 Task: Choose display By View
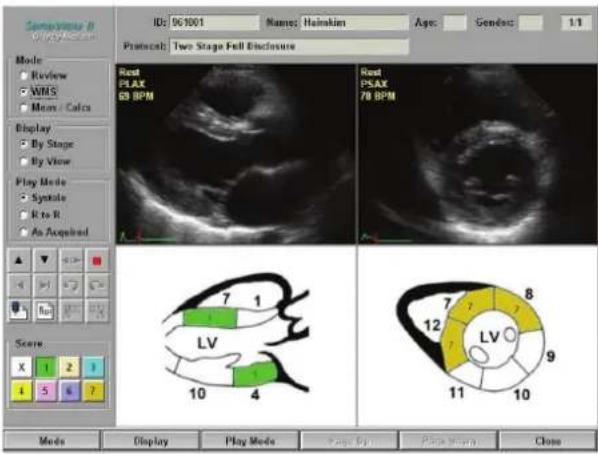point(24,162)
